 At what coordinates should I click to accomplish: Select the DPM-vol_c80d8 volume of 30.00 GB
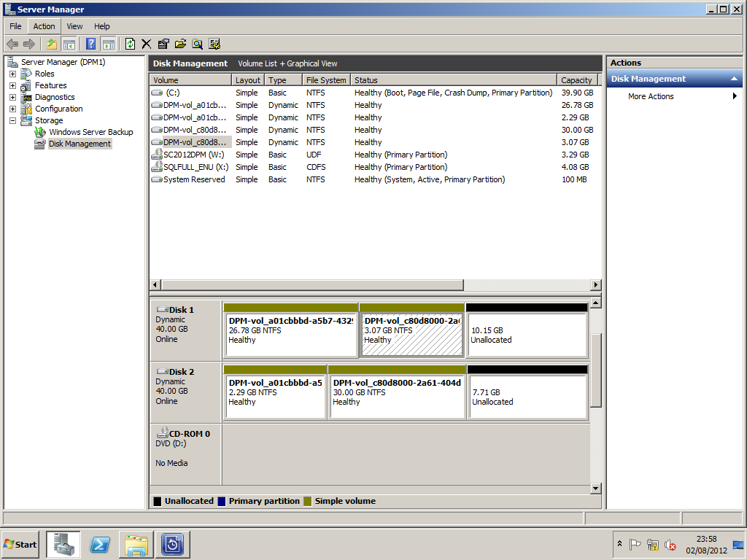click(374, 130)
